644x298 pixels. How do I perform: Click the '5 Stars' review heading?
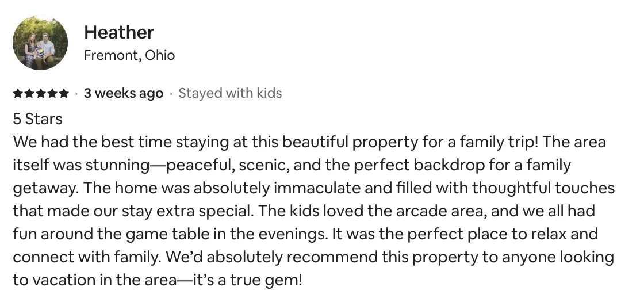click(x=38, y=119)
